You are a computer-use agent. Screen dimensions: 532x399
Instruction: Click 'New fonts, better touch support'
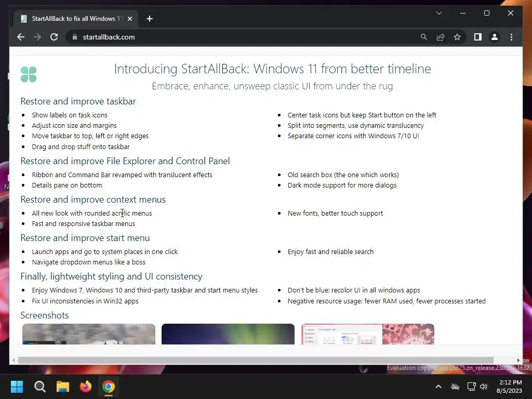coord(335,213)
